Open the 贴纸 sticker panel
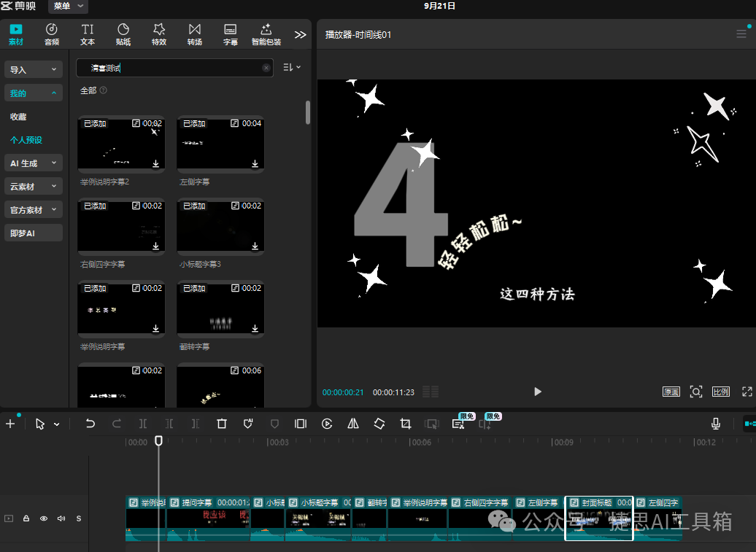Image resolution: width=756 pixels, height=552 pixels. 123,35
